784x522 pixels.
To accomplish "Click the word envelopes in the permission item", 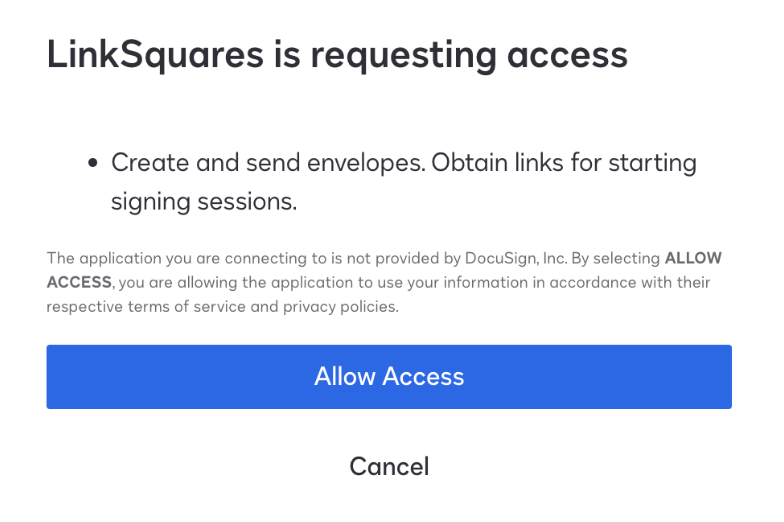I will 366,165.
